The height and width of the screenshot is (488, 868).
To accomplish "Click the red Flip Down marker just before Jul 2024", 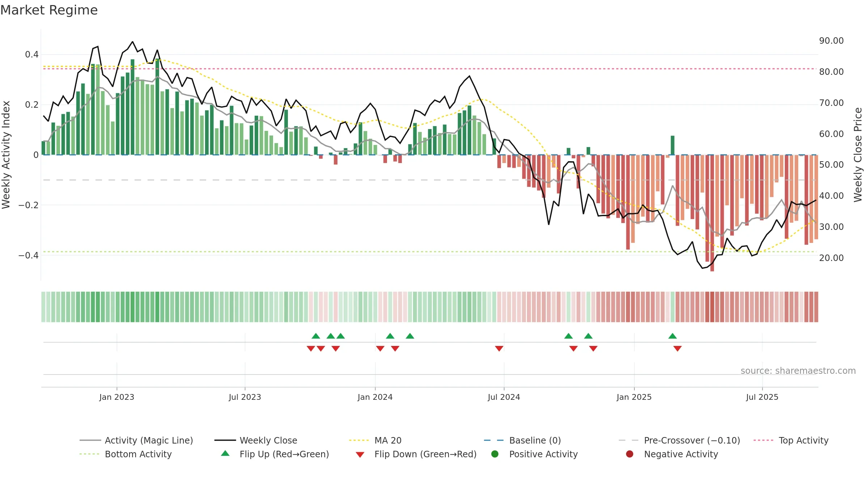I will (x=499, y=348).
